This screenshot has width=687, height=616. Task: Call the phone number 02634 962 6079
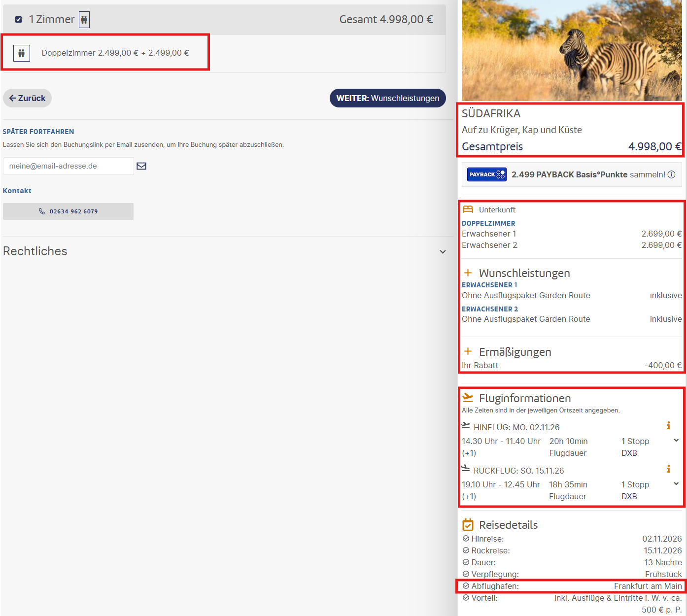pos(68,211)
